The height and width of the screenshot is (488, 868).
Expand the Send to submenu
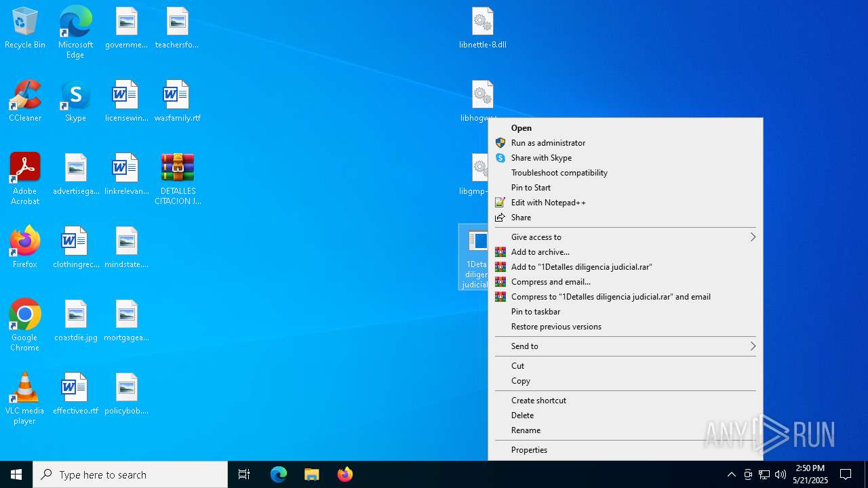pos(625,346)
